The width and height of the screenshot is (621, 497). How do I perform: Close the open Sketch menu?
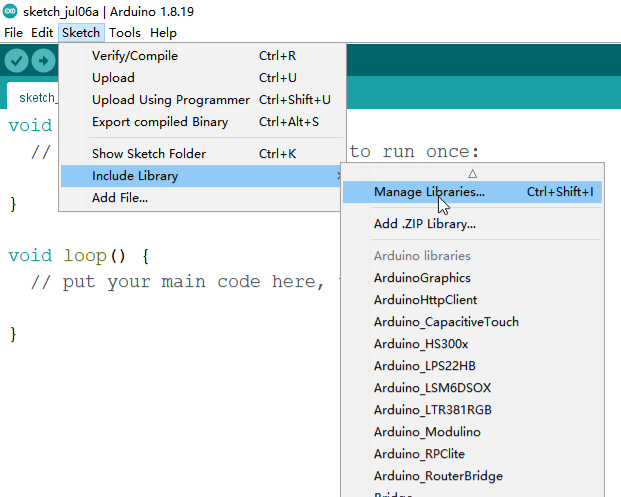point(81,32)
